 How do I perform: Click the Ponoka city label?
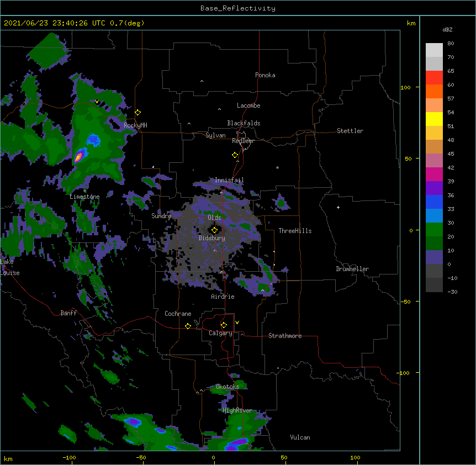[x=265, y=75]
